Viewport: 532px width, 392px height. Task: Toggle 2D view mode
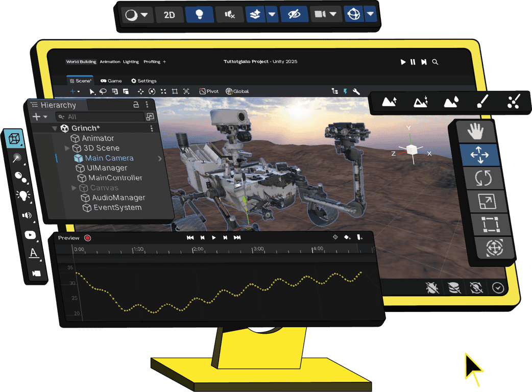pos(169,15)
